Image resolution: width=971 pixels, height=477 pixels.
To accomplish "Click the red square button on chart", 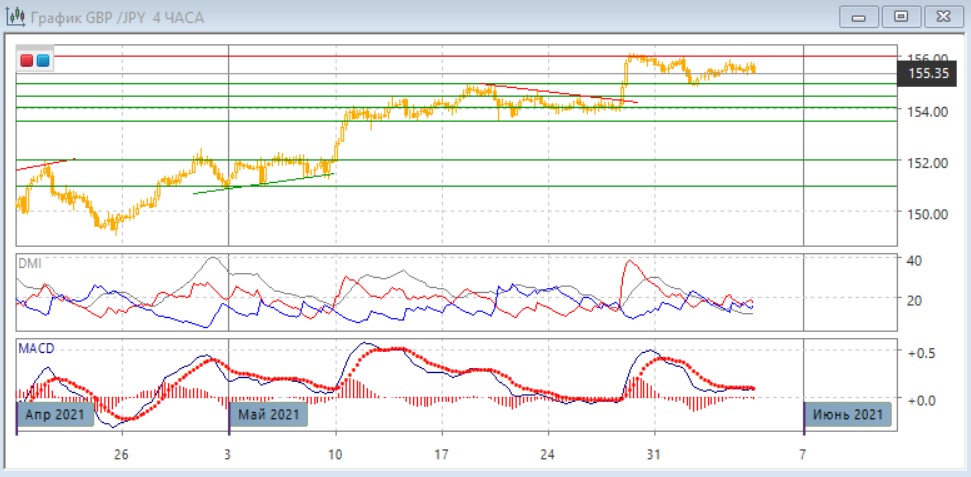I will click(x=26, y=61).
